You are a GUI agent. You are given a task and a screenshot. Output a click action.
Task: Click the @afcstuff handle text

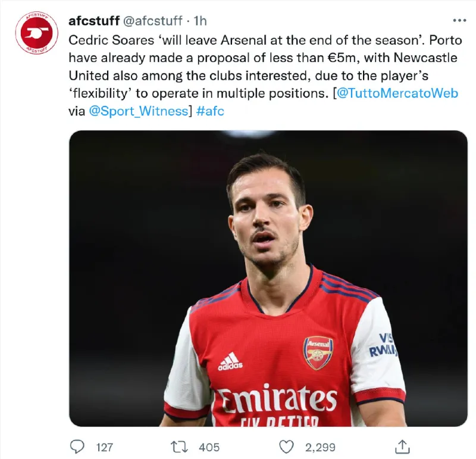pyautogui.click(x=153, y=21)
